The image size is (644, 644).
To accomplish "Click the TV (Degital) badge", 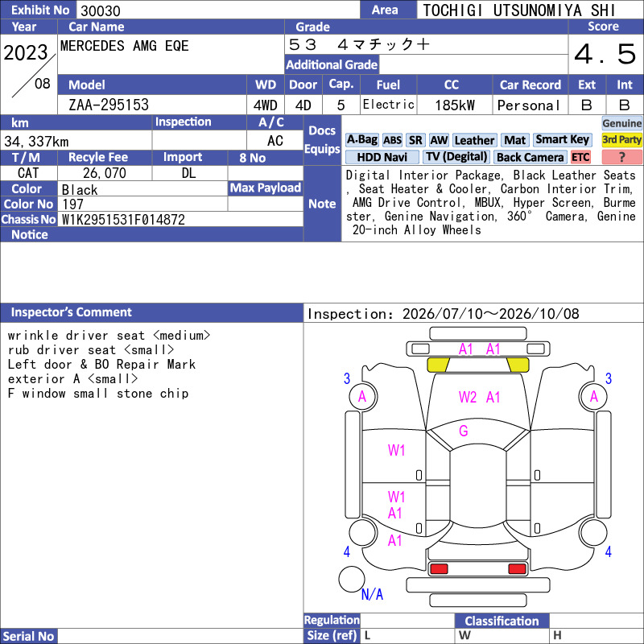I will pos(456,157).
